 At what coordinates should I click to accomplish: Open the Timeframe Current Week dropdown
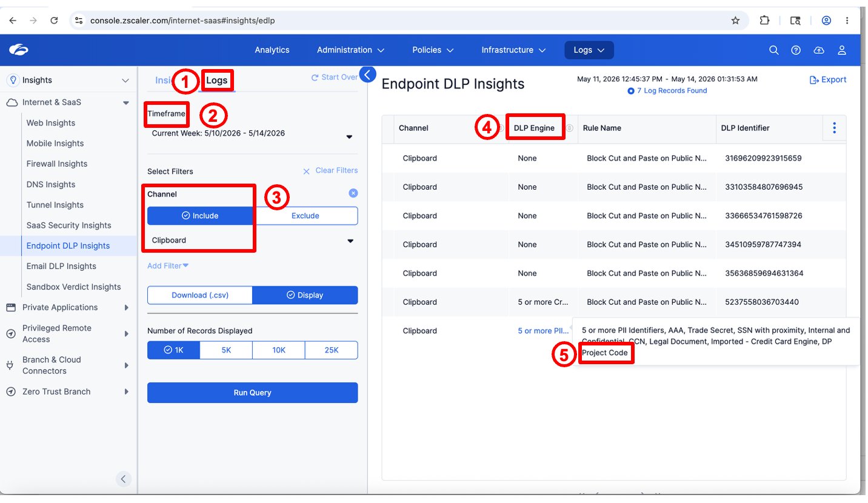252,133
